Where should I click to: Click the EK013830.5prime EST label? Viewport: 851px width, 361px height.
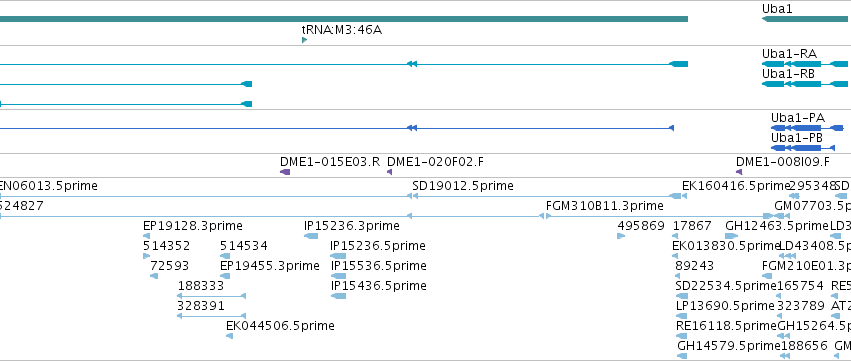(x=726, y=246)
